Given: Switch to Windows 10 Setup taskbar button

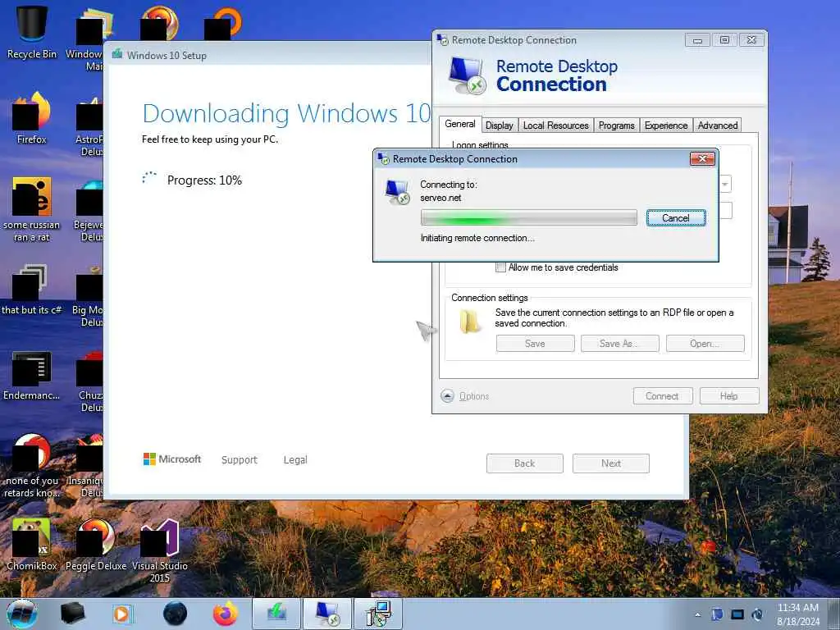Looking at the screenshot, I should tap(276, 614).
